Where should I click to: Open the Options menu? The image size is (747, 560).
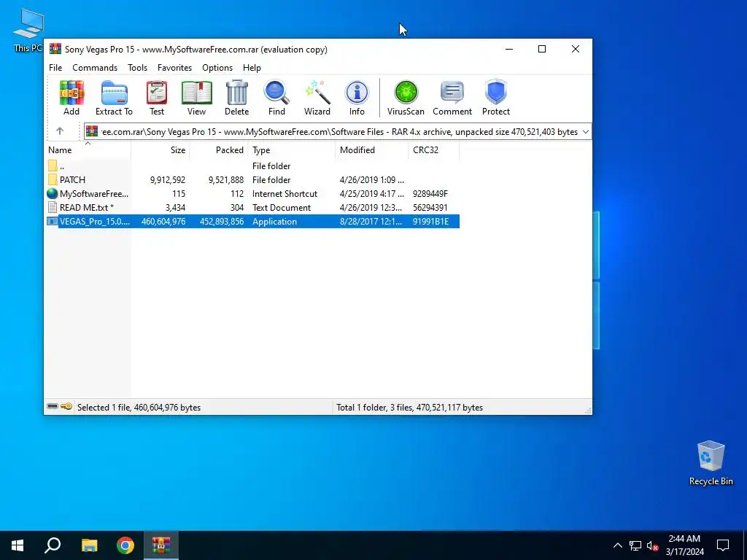[x=217, y=68]
